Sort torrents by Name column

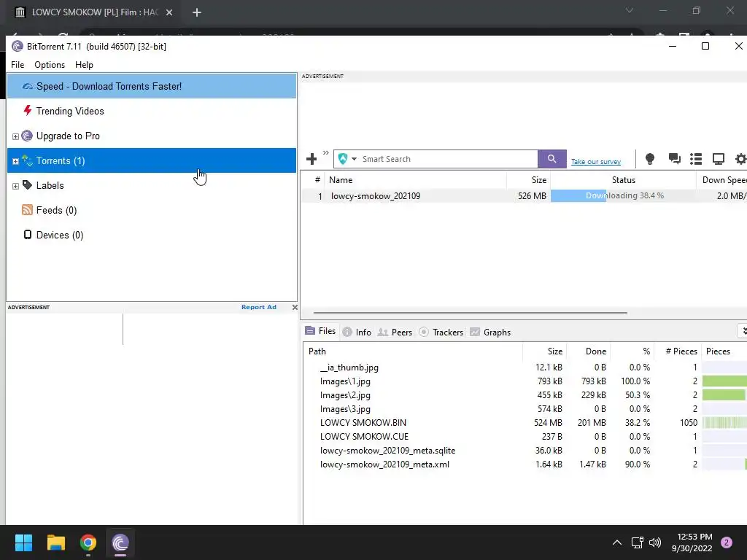(415, 180)
